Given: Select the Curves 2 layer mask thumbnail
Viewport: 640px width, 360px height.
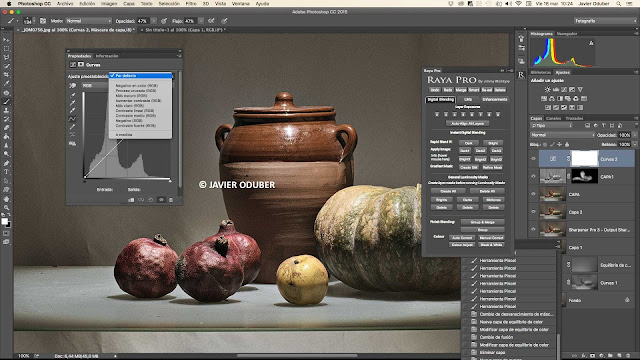Looking at the screenshot, I should pos(584,159).
